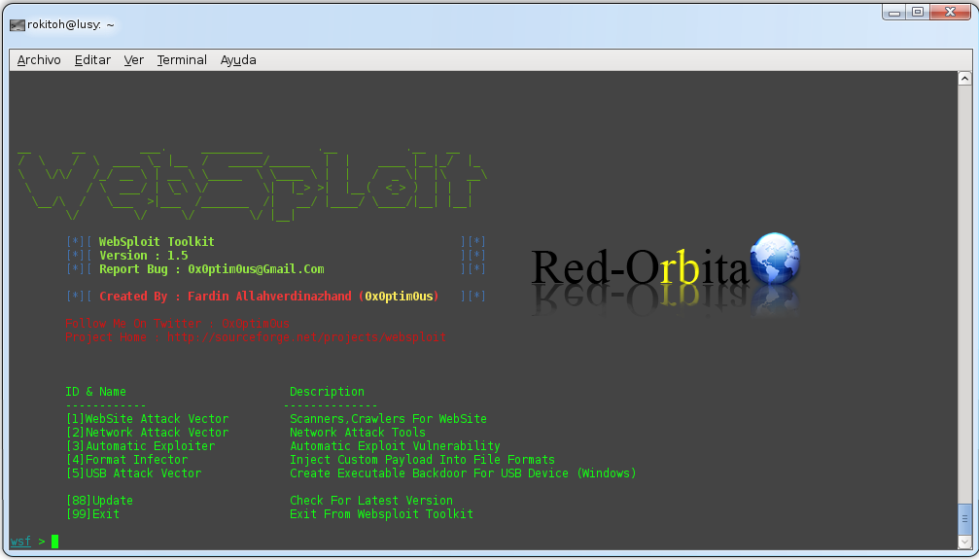Open the Terminal menu

(181, 59)
